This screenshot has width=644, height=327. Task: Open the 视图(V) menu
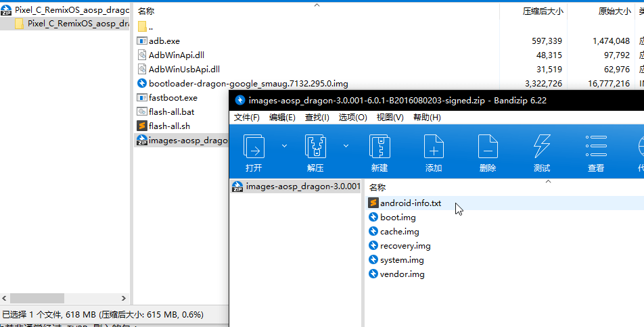390,118
